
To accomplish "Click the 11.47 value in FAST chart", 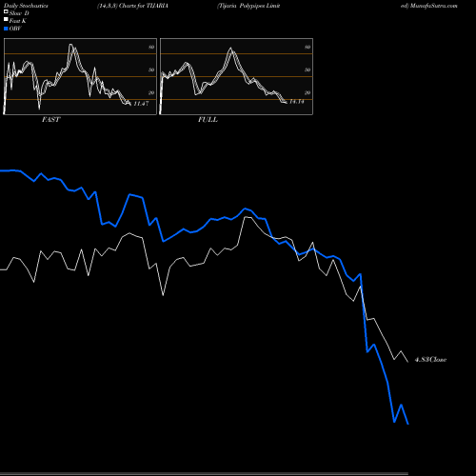I will [x=141, y=104].
